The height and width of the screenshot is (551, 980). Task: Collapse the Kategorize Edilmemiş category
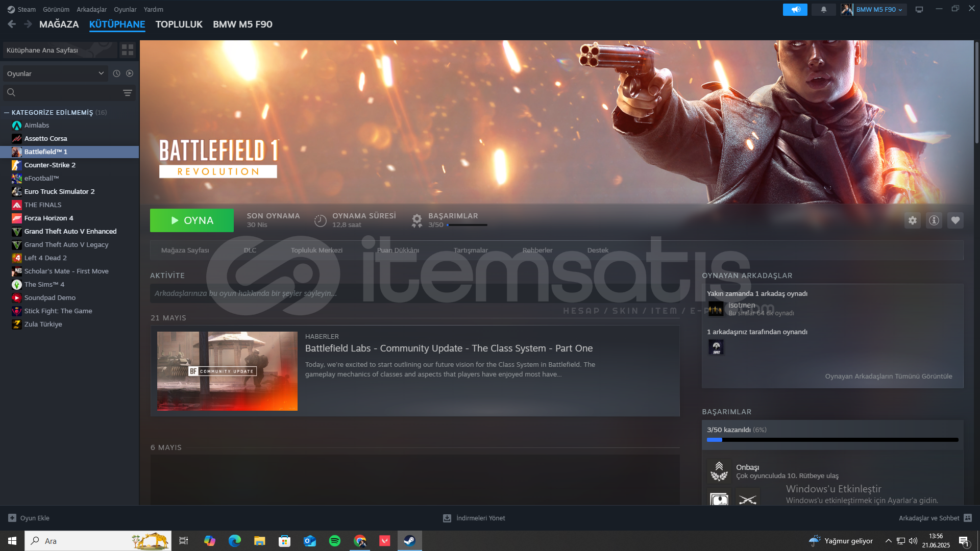pos(7,113)
